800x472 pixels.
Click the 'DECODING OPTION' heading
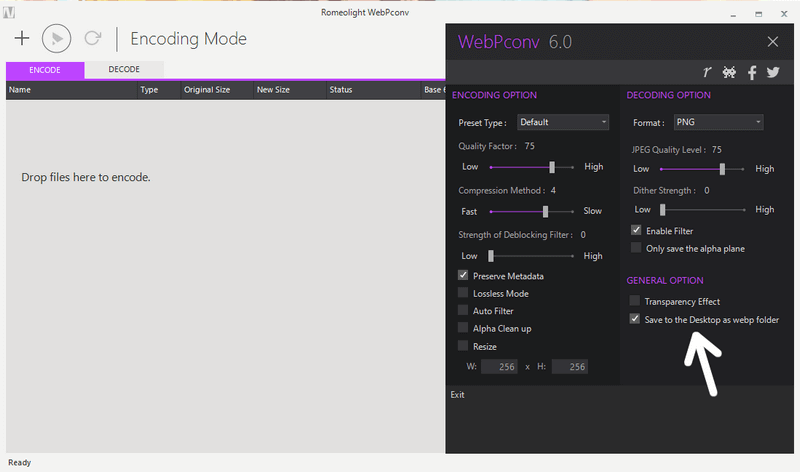[668, 95]
